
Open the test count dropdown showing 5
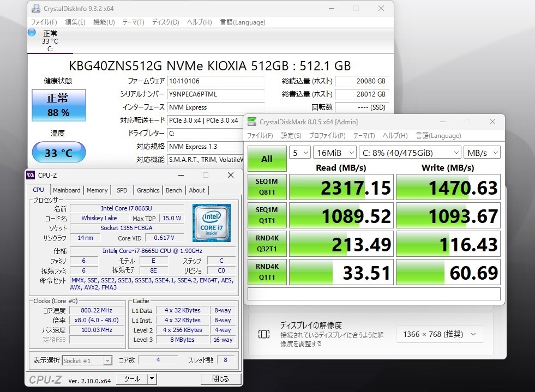pos(300,153)
